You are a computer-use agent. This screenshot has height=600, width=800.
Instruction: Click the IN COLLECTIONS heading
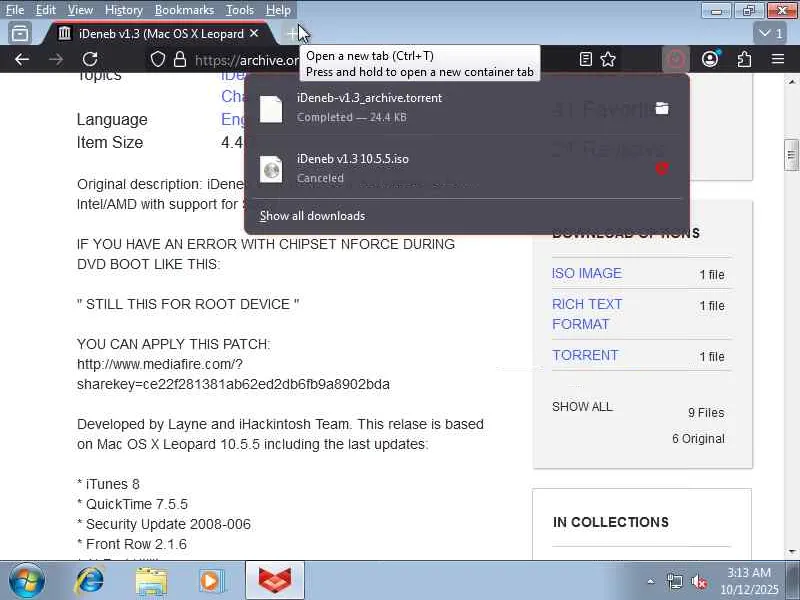point(611,522)
